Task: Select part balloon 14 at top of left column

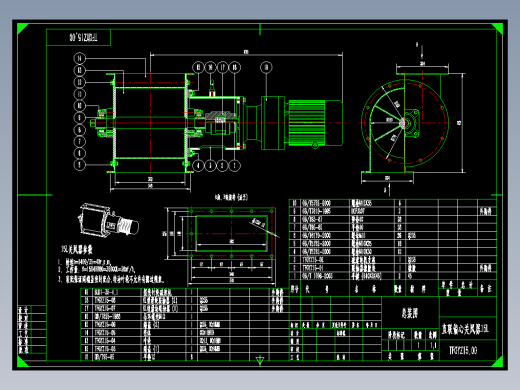Action: tap(79, 59)
